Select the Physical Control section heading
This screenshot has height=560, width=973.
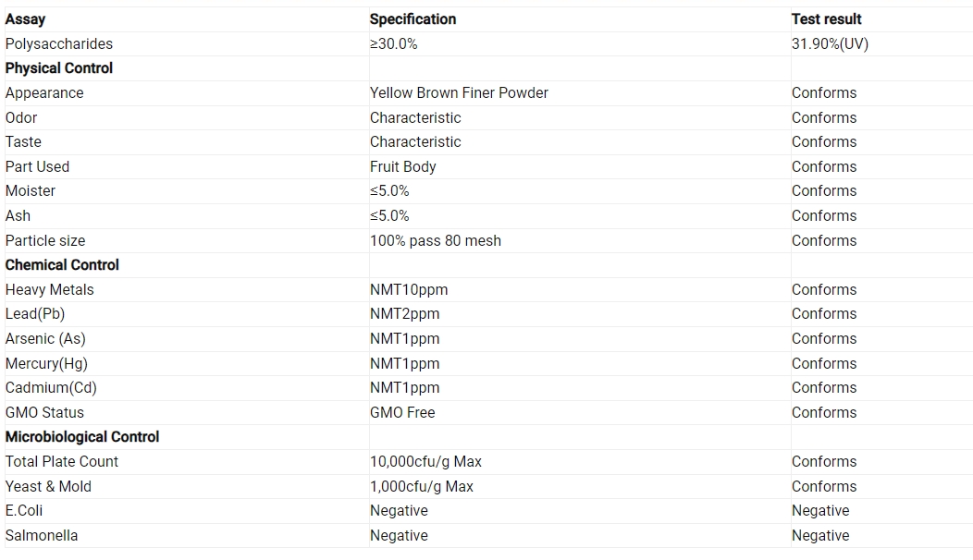(59, 68)
